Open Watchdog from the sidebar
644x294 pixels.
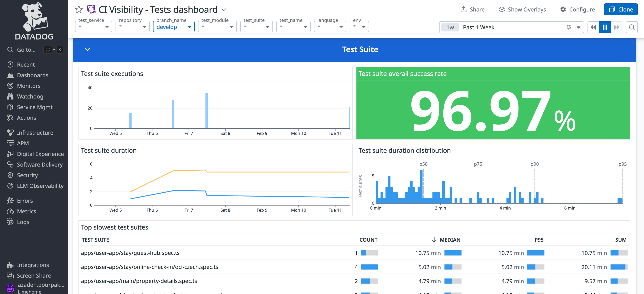click(30, 96)
